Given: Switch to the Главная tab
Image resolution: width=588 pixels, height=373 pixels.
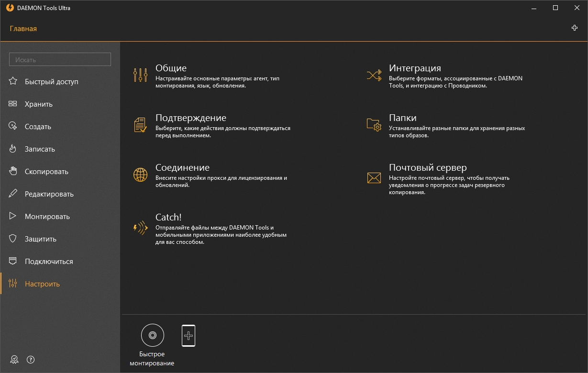Looking at the screenshot, I should pos(23,29).
